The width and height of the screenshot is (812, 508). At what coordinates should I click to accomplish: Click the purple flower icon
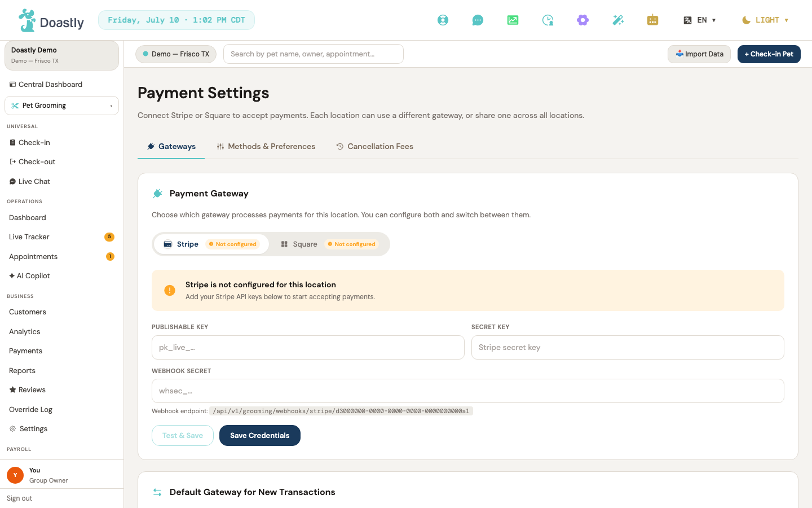pos(582,20)
